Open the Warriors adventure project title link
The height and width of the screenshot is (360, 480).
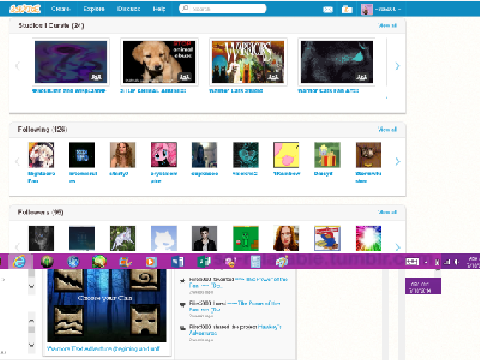click(103, 349)
